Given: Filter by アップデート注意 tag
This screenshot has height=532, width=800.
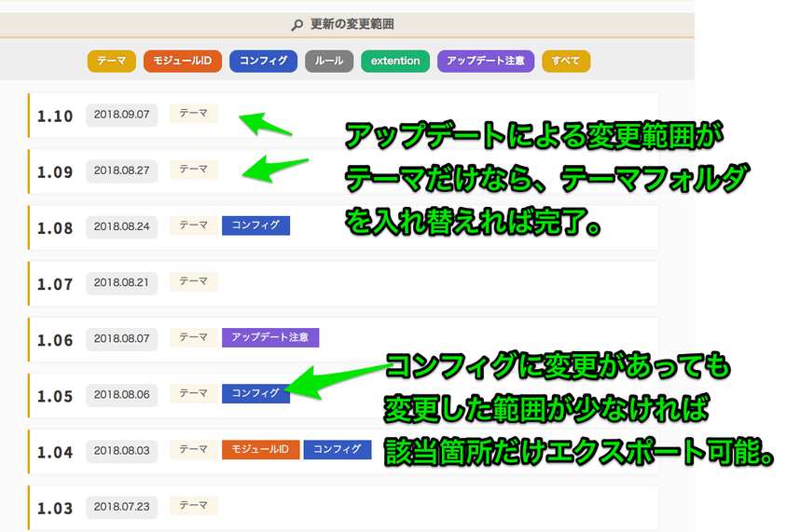Looking at the screenshot, I should (x=485, y=61).
